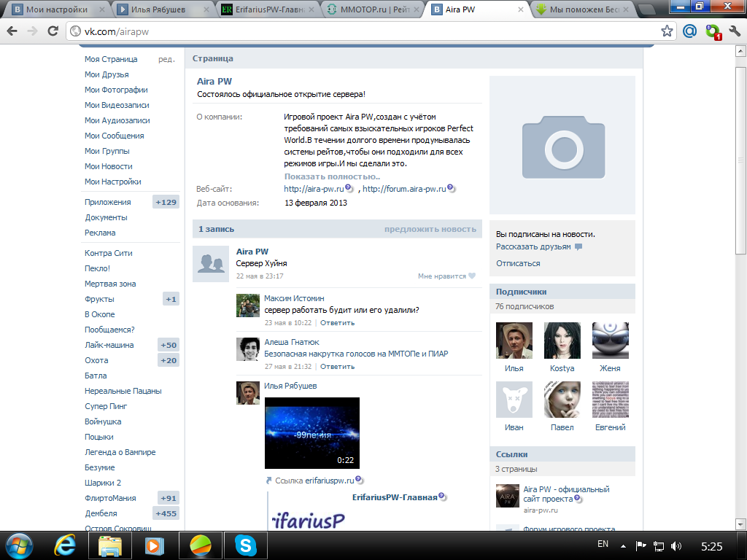Click ред. next to Моя Страница
Viewport: 747px width, 560px height.
(166, 60)
